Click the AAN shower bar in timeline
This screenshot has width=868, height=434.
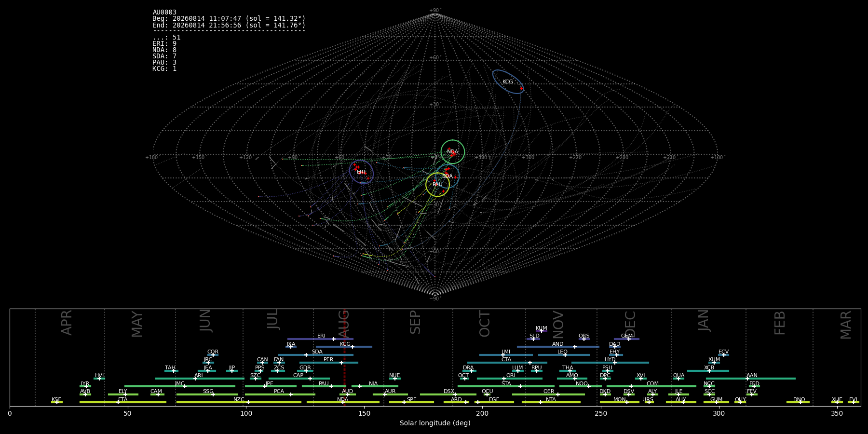click(x=751, y=379)
